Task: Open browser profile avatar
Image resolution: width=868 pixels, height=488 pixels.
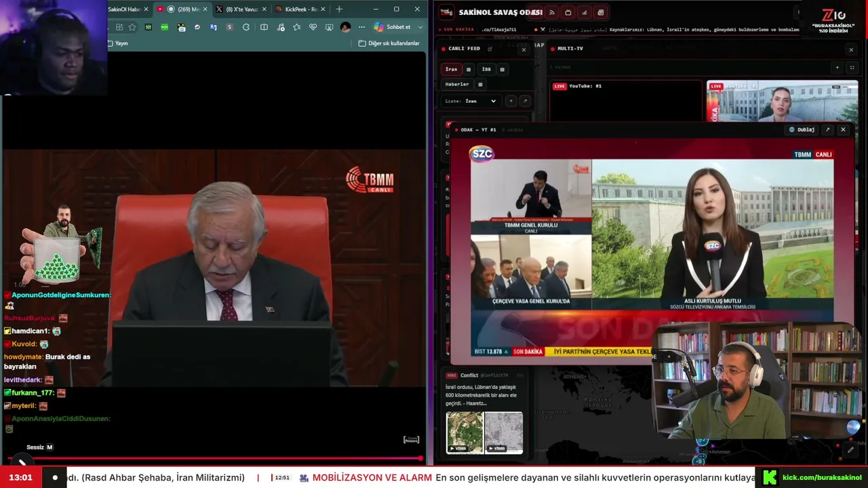Action: tap(346, 27)
